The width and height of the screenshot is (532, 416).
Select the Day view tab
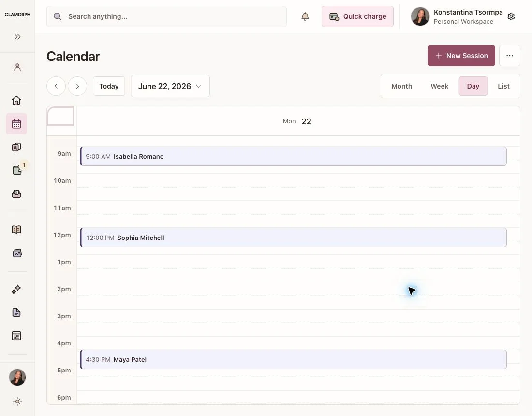pos(473,86)
